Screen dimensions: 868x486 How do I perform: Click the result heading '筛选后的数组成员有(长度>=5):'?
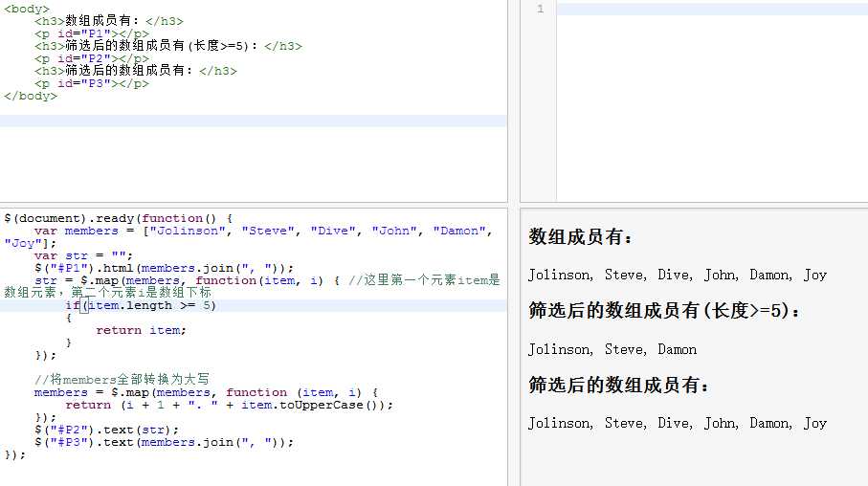664,311
